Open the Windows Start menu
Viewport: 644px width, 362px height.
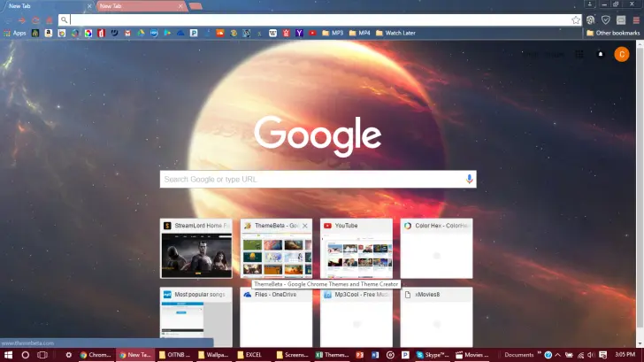coord(8,355)
